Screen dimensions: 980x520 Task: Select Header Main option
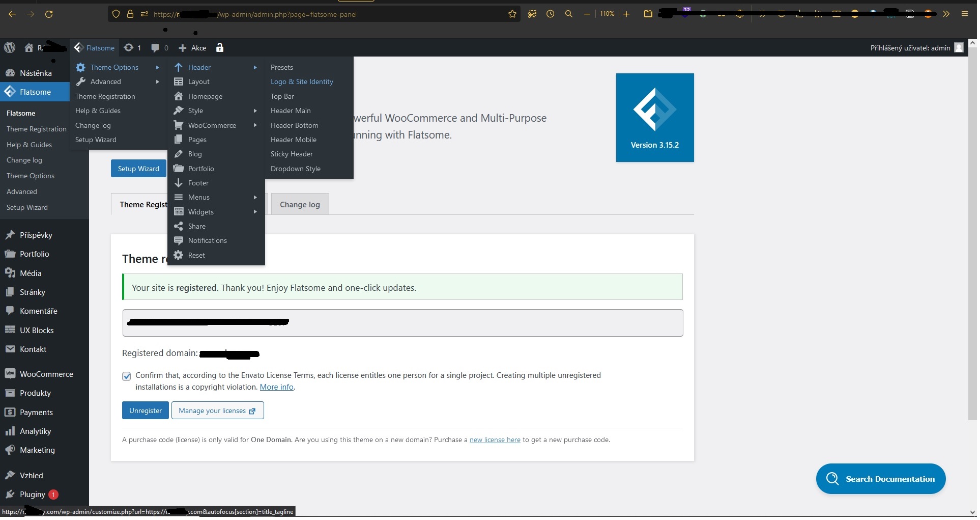click(292, 111)
